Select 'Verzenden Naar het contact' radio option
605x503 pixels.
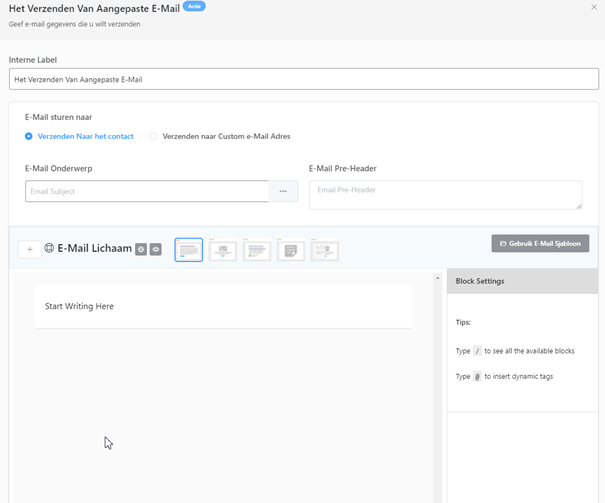point(29,136)
